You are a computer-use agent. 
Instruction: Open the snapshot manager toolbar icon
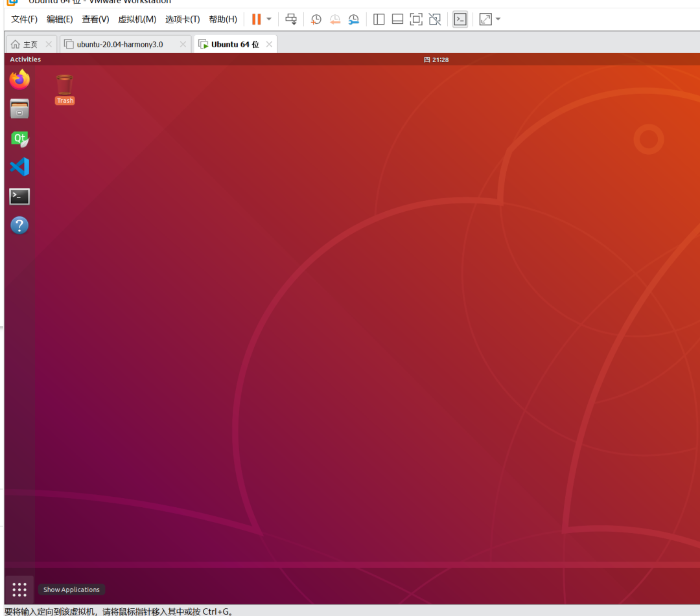(354, 19)
